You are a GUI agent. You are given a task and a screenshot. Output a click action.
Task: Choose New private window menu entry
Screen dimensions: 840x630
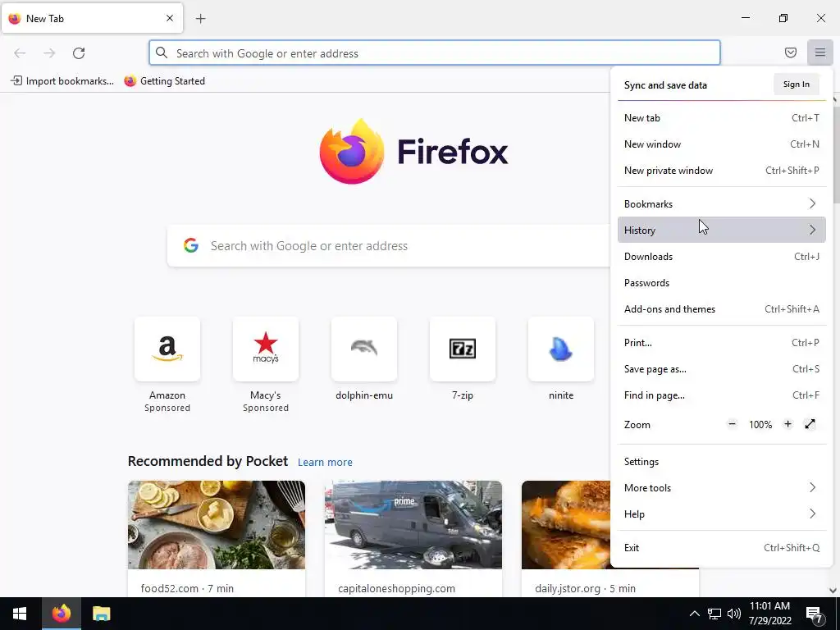tap(722, 171)
